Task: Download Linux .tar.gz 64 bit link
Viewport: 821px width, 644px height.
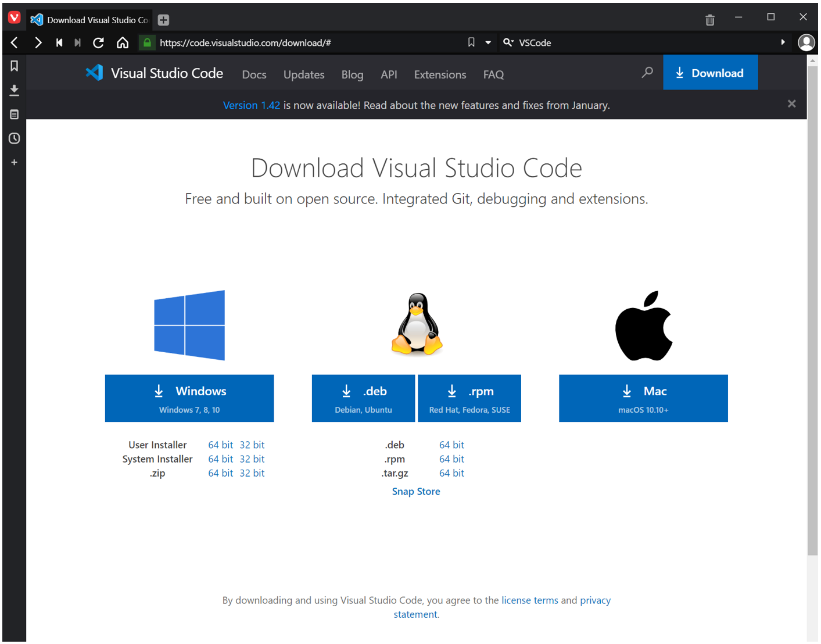Action: (x=451, y=473)
